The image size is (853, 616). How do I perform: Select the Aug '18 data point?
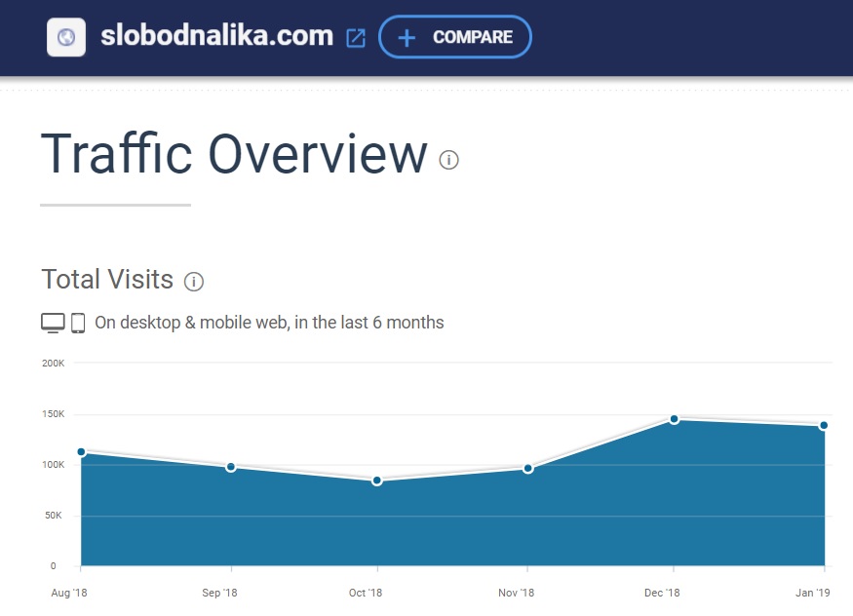coord(82,452)
